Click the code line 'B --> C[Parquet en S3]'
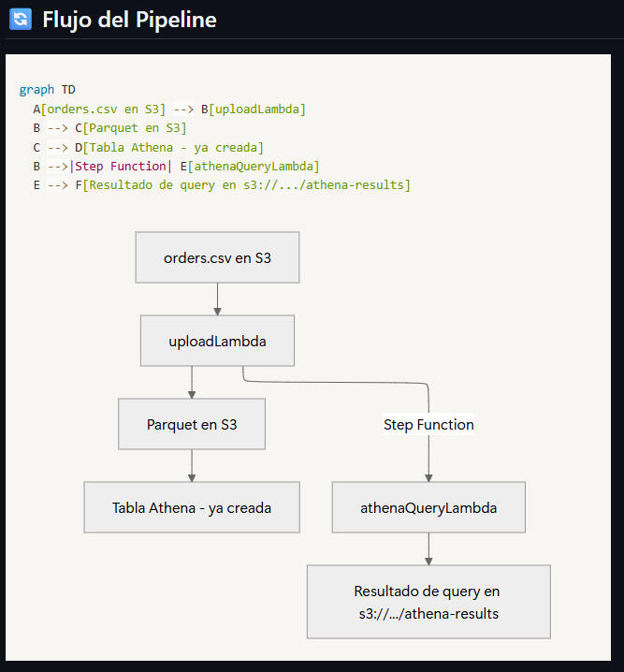624x672 pixels. point(109,128)
